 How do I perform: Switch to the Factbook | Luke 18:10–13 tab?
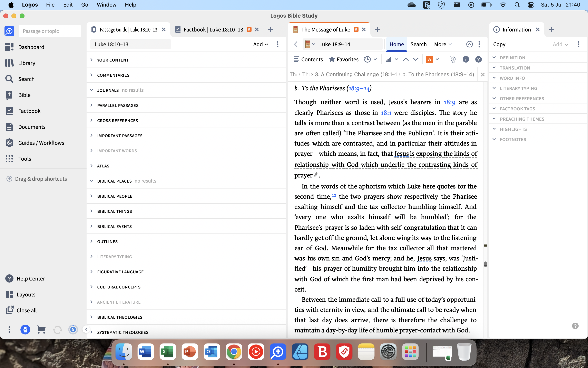213,29
